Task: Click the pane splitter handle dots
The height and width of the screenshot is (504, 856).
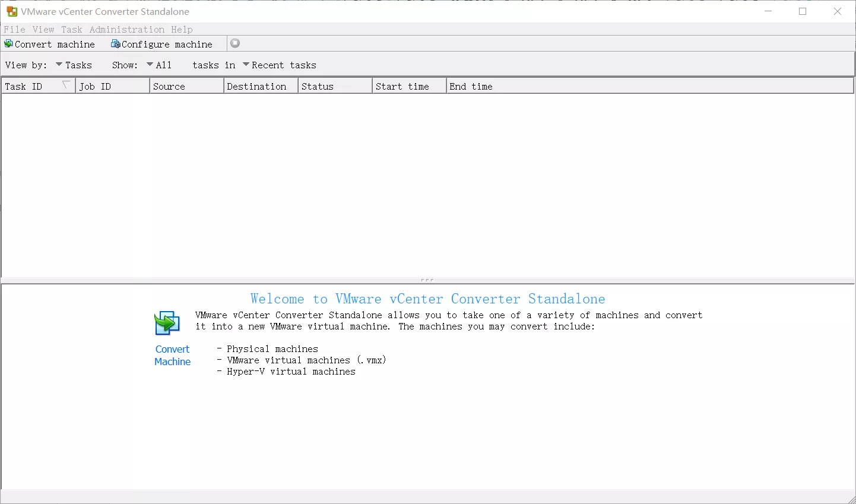Action: coord(427,280)
